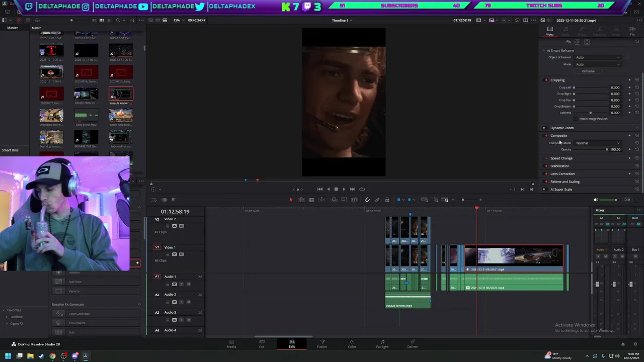Click the Crop Left value field
Screen dimensions: 644x362
615,87
